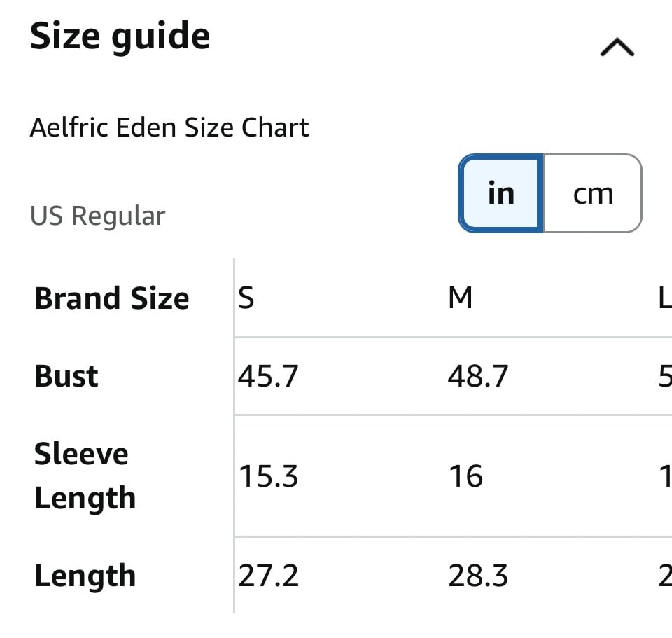Image resolution: width=672 pixels, height=638 pixels.
Task: Click the cut-off bust value under L
Action: (x=666, y=376)
